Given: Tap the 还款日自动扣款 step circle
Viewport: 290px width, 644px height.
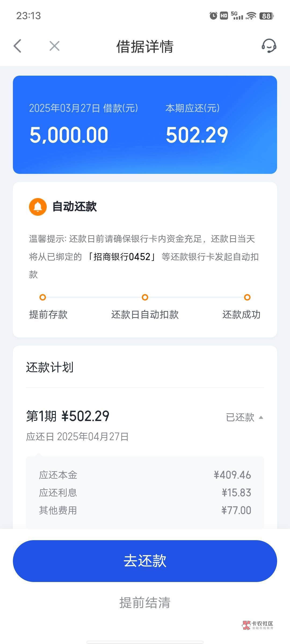Looking at the screenshot, I should [145, 297].
